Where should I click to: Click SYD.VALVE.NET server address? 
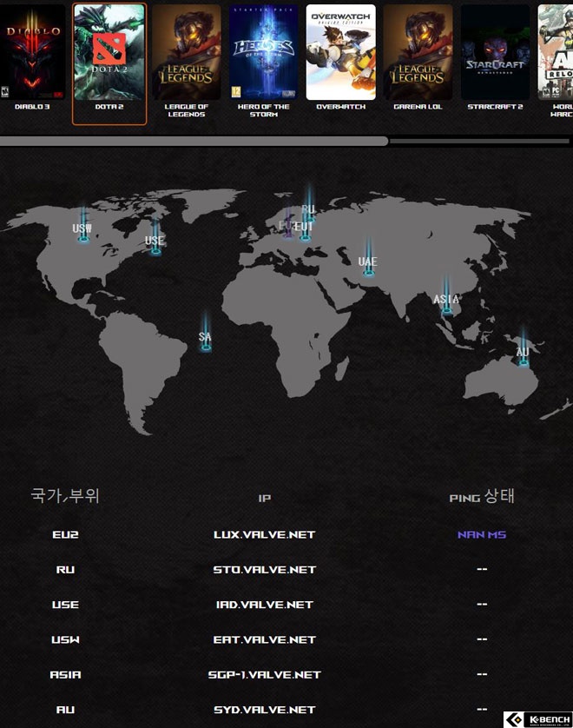[265, 710]
